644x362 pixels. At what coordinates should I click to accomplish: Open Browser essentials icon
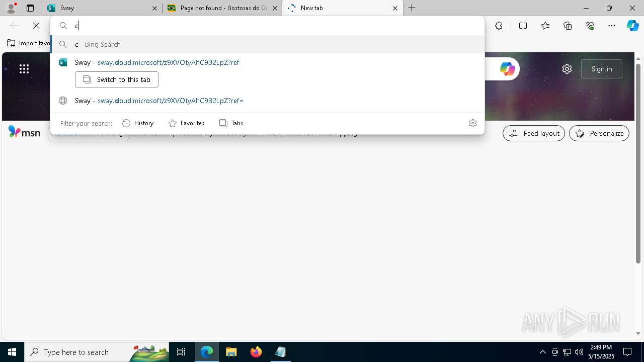click(590, 26)
